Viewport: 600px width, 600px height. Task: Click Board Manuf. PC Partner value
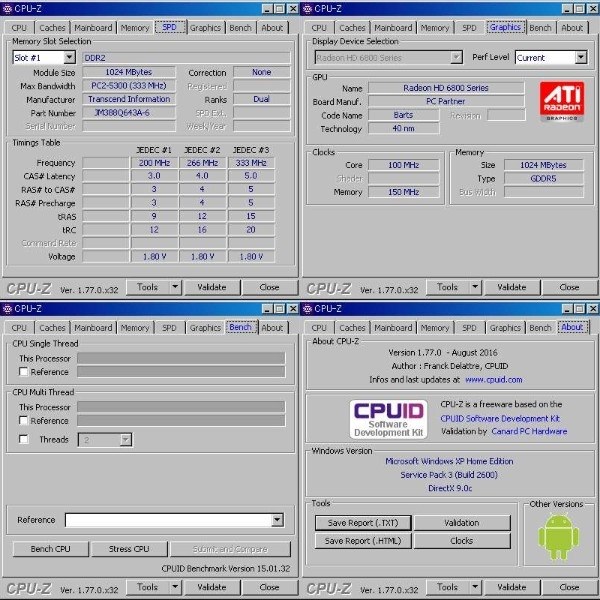pos(446,101)
